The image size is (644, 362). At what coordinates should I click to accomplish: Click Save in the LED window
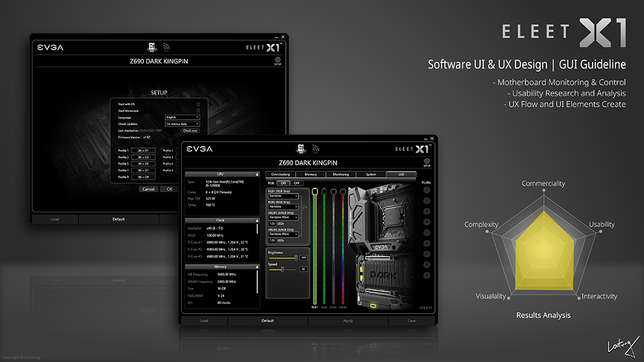pyautogui.click(x=412, y=321)
